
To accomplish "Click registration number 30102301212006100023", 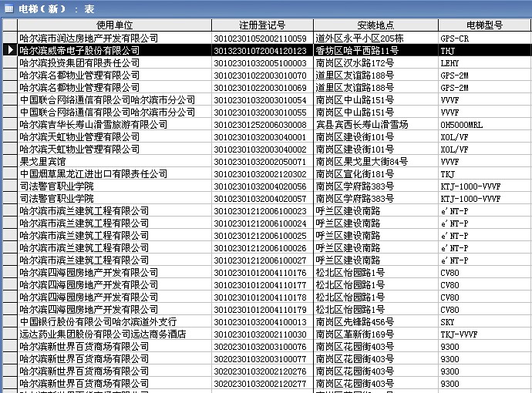I will (x=262, y=210).
